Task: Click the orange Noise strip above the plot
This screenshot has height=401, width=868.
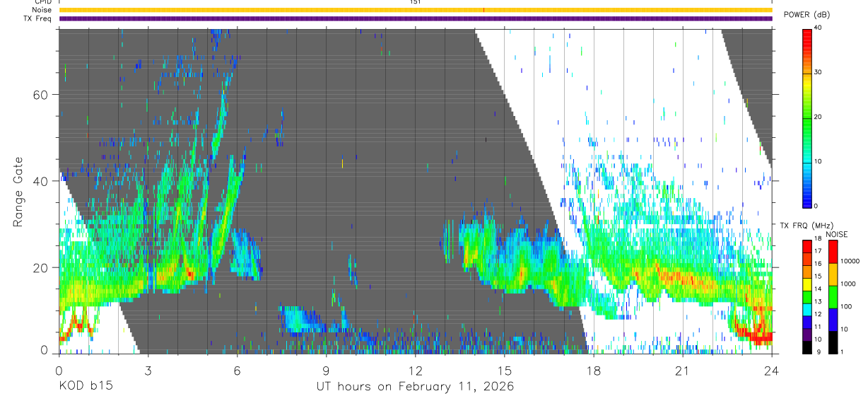Action: (x=416, y=10)
